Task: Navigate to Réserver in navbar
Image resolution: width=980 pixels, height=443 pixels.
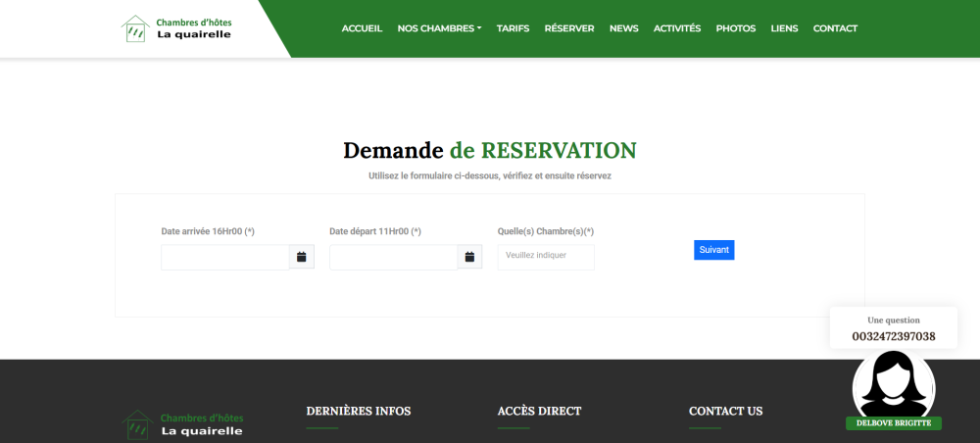Action: point(569,28)
